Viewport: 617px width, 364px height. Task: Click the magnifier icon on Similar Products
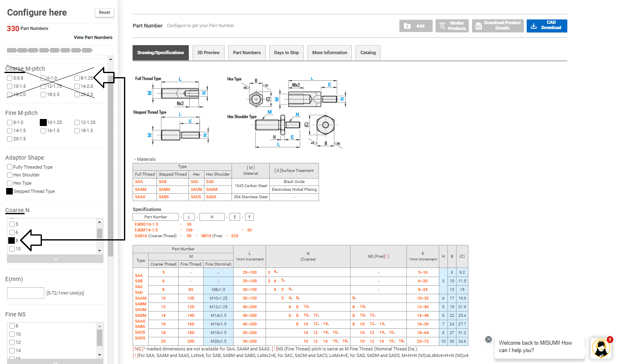[442, 25]
